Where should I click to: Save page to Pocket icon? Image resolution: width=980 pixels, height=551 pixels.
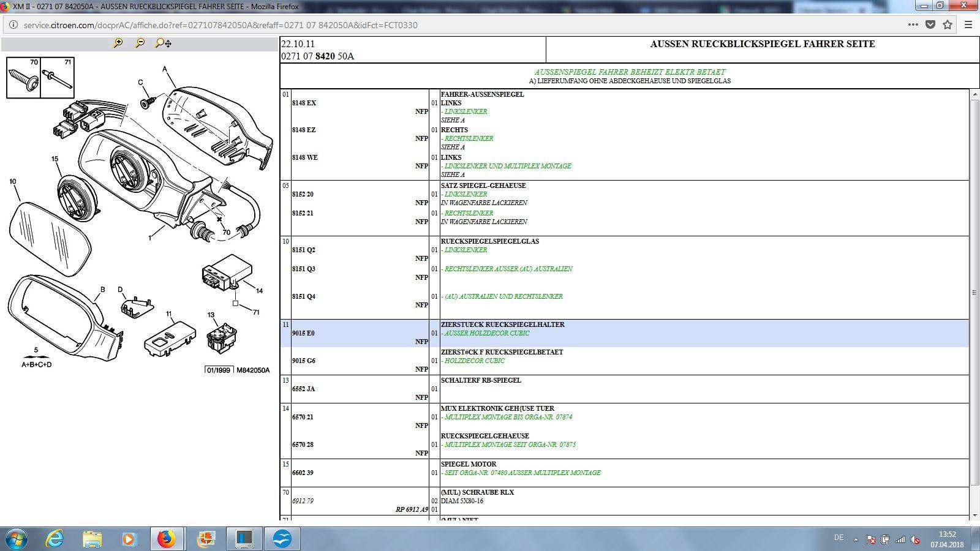click(x=930, y=25)
